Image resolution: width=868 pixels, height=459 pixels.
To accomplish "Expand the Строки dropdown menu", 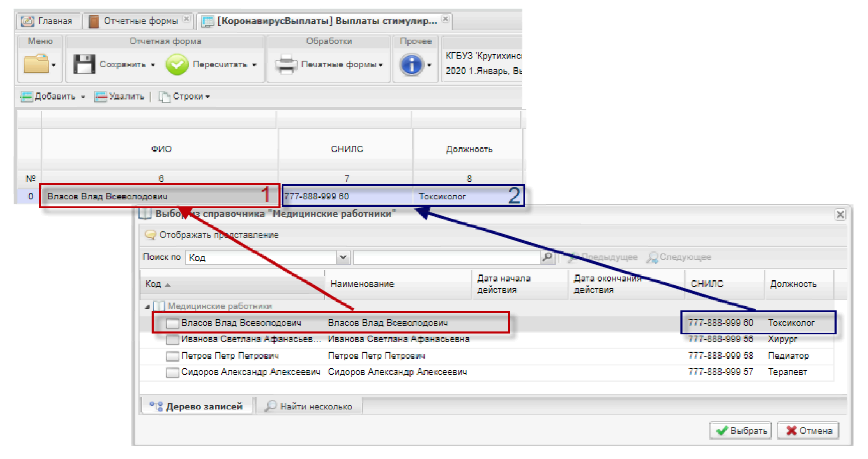I will coord(188,97).
